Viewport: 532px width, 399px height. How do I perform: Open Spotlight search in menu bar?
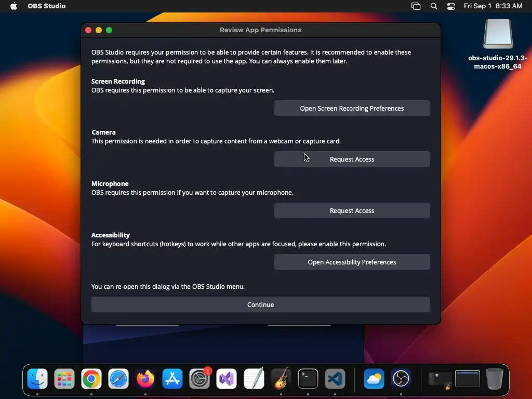click(434, 6)
